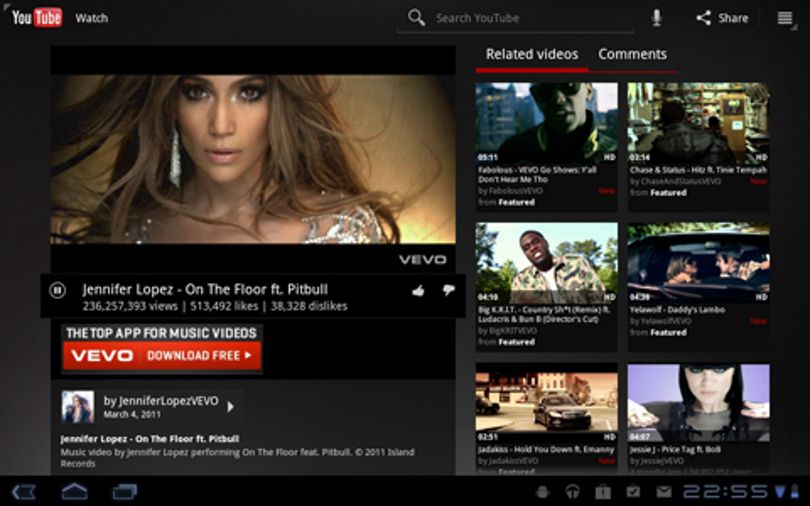Tap the voice search microphone icon
The width and height of the screenshot is (810, 506).
(x=656, y=18)
